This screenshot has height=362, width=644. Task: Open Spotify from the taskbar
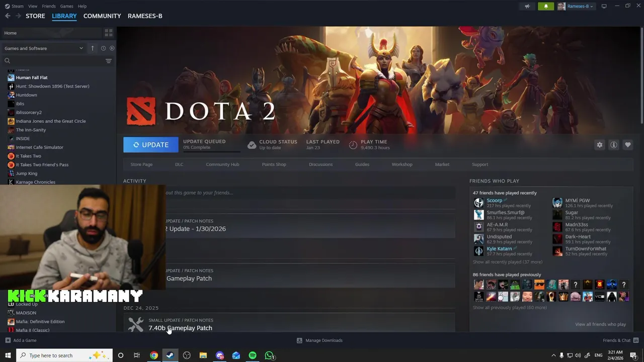253,355
